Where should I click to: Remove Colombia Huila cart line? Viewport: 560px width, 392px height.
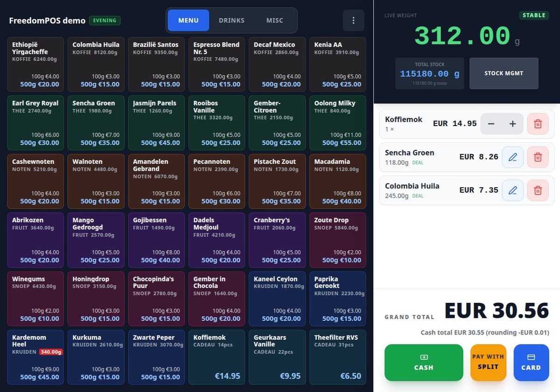[x=538, y=190]
